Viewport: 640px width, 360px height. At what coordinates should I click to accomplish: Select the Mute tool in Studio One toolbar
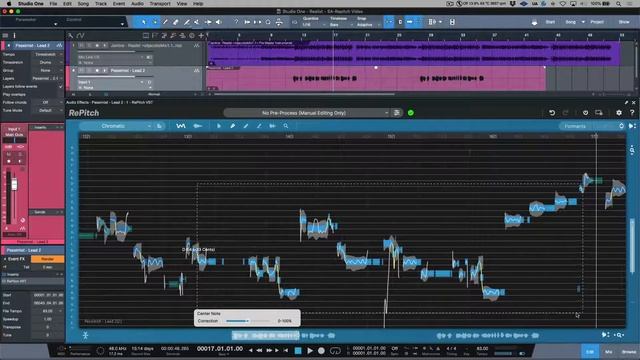(197, 22)
